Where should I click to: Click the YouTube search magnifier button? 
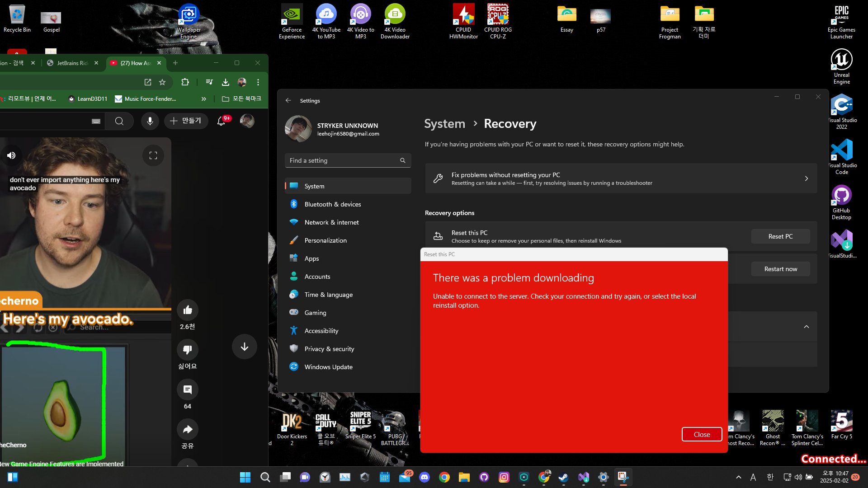coord(119,121)
